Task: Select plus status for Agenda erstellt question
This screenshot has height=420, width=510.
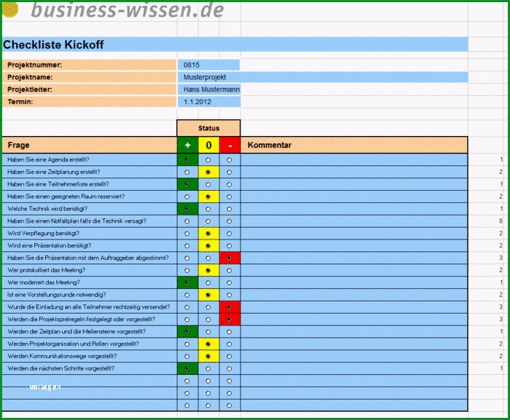Action: pos(187,160)
